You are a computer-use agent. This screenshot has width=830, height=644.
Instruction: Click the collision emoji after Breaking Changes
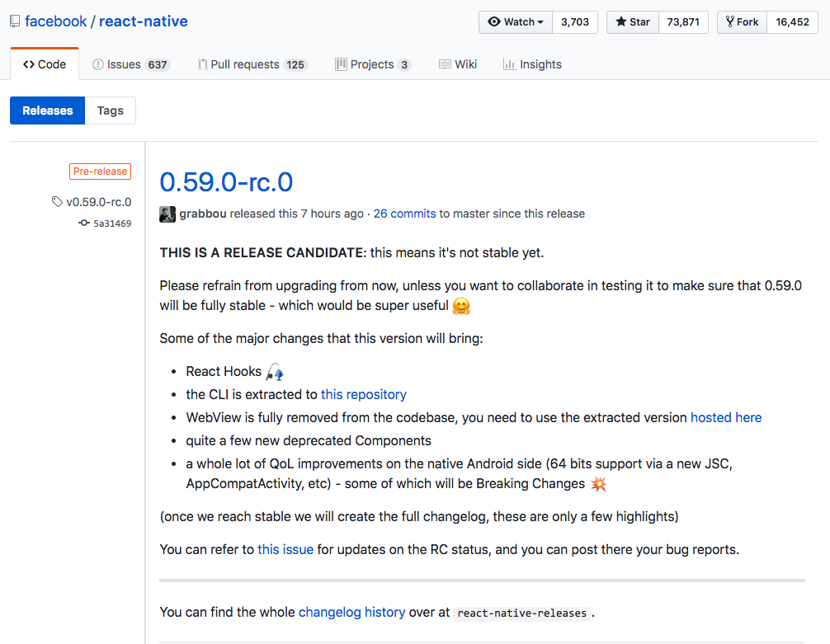598,484
